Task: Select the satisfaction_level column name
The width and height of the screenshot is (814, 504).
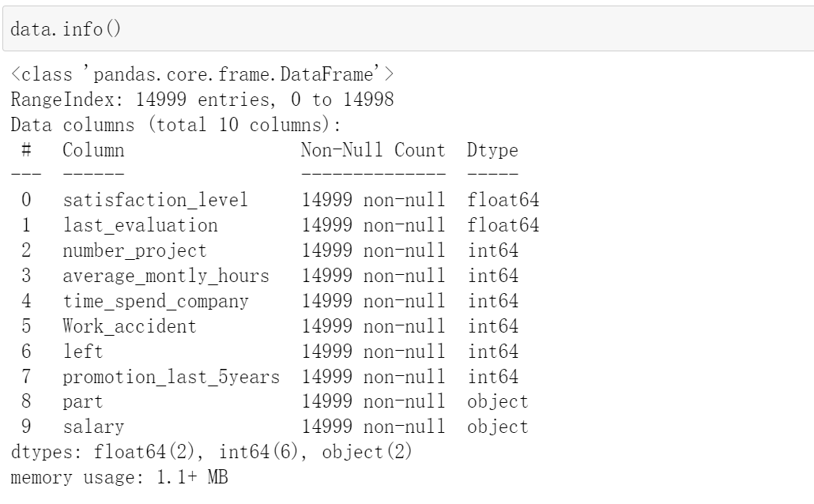Action: click(x=155, y=201)
